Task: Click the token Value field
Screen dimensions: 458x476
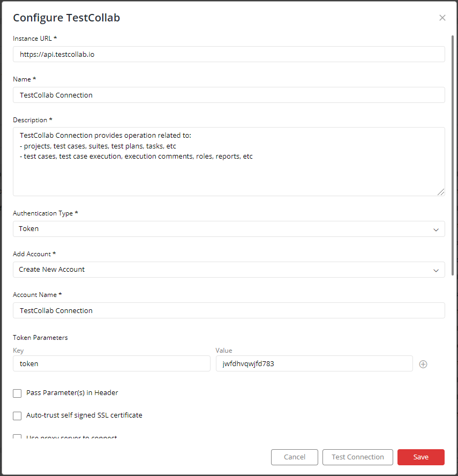Action: (x=314, y=363)
